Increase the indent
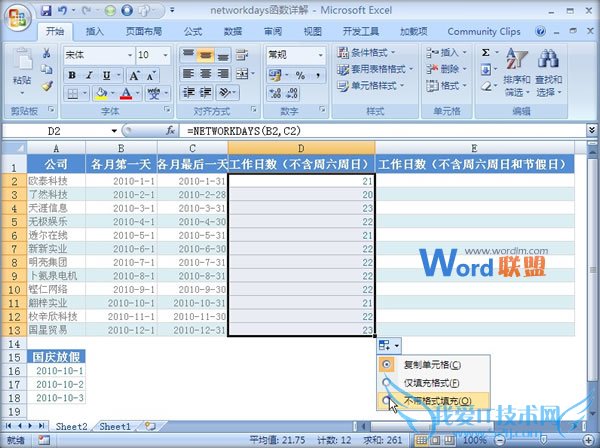 (206, 92)
